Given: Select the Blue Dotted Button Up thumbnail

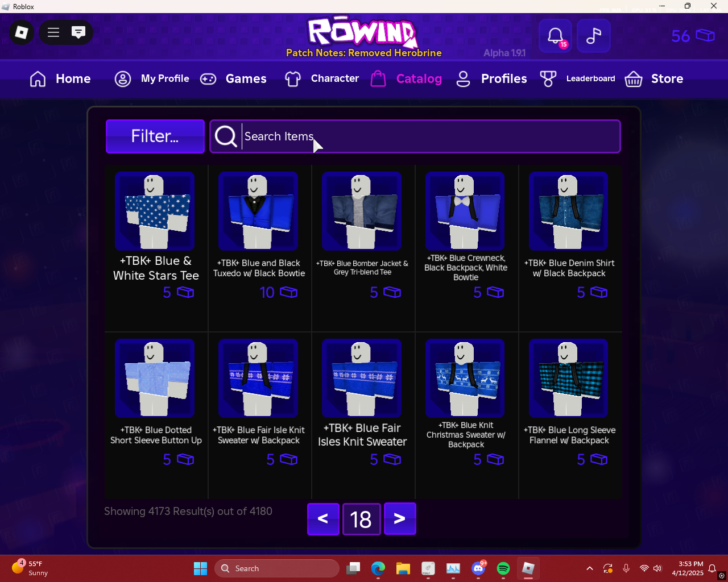Looking at the screenshot, I should coord(155,379).
